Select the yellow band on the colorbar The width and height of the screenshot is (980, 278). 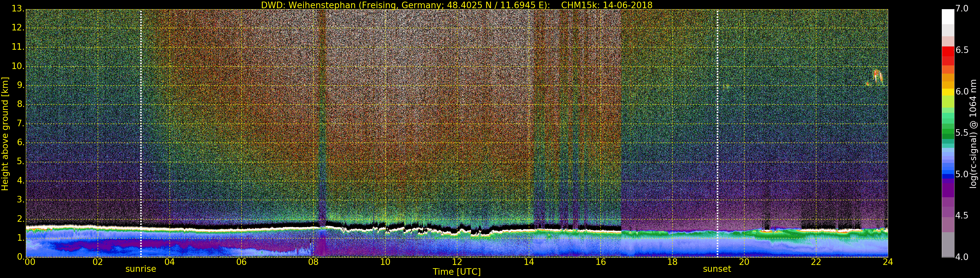[948, 92]
